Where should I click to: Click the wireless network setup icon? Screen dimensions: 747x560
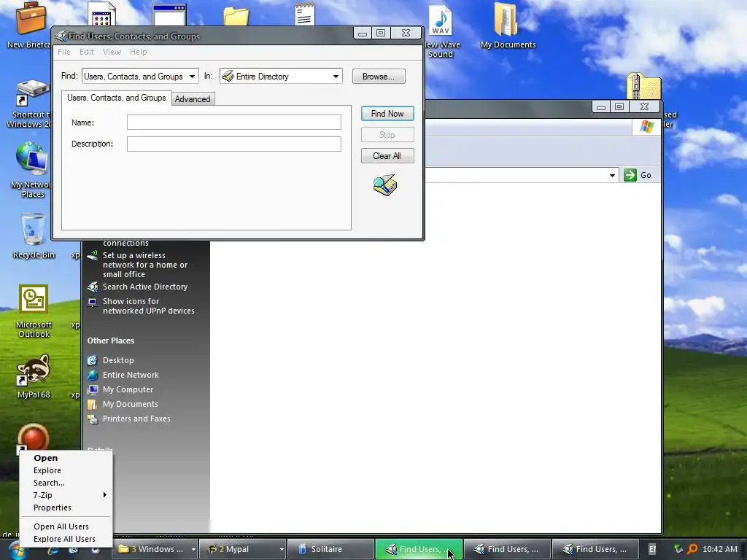pyautogui.click(x=93, y=256)
